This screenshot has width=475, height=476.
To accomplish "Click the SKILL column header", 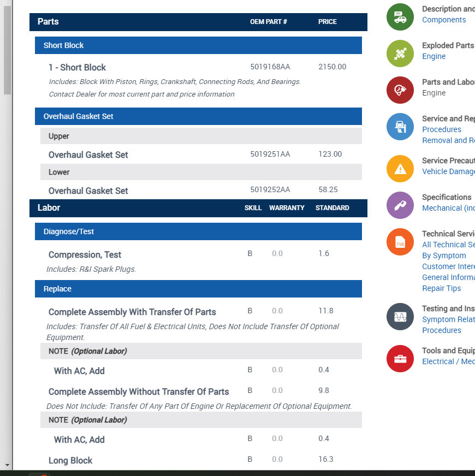I will pos(253,208).
